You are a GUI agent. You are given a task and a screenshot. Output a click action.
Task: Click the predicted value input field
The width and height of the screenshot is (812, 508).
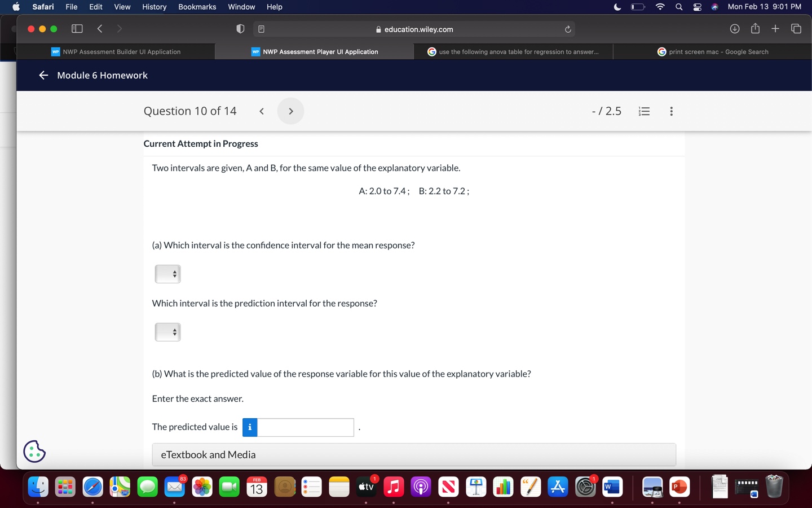click(x=304, y=427)
